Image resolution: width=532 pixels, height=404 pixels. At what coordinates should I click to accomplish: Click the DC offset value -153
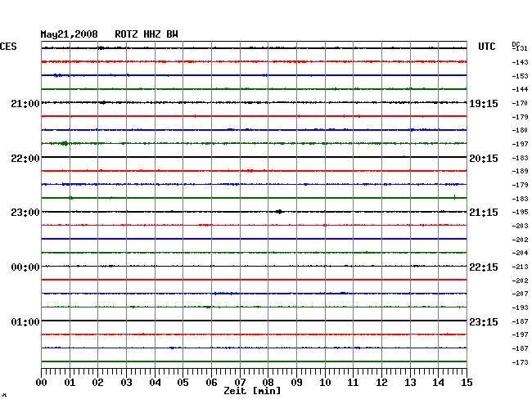520,76
